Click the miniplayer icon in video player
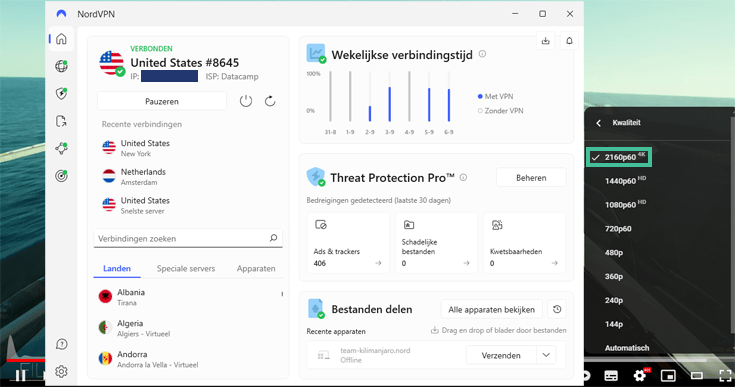This screenshot has height=387, width=735. 668,375
